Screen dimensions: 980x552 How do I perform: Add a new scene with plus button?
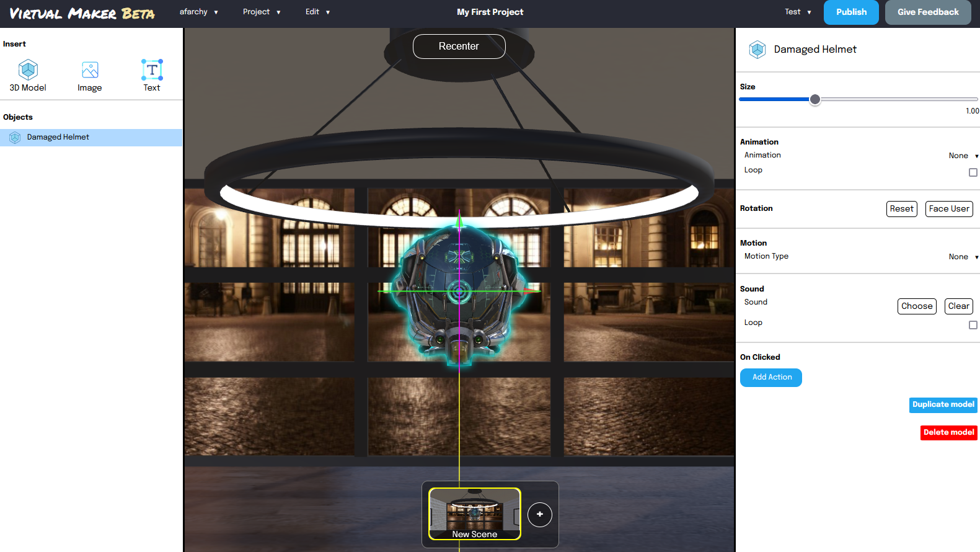click(x=540, y=514)
